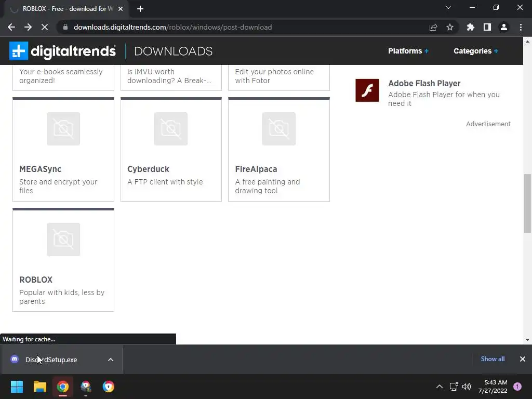Click the Adobe Flash Player icon
532x399 pixels.
coord(367,90)
